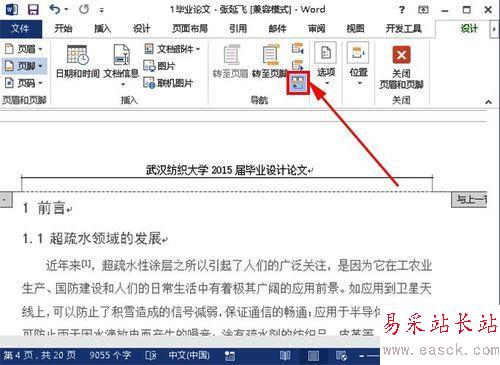Open the 页眉 (Header) dropdown
The height and width of the screenshot is (365, 500).
click(x=24, y=49)
